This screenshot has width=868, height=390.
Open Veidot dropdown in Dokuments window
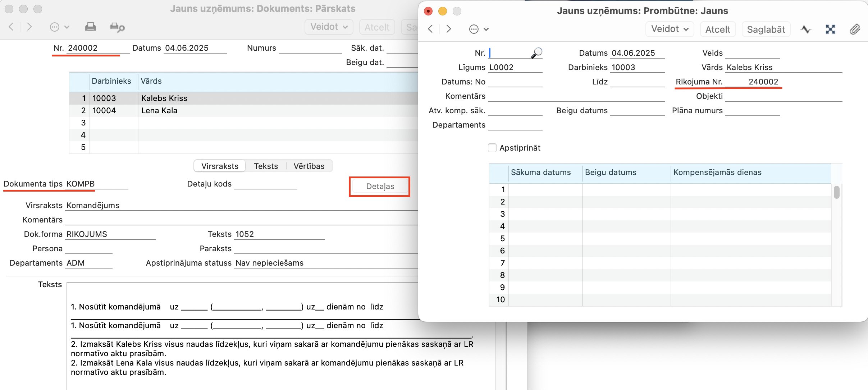pos(329,27)
